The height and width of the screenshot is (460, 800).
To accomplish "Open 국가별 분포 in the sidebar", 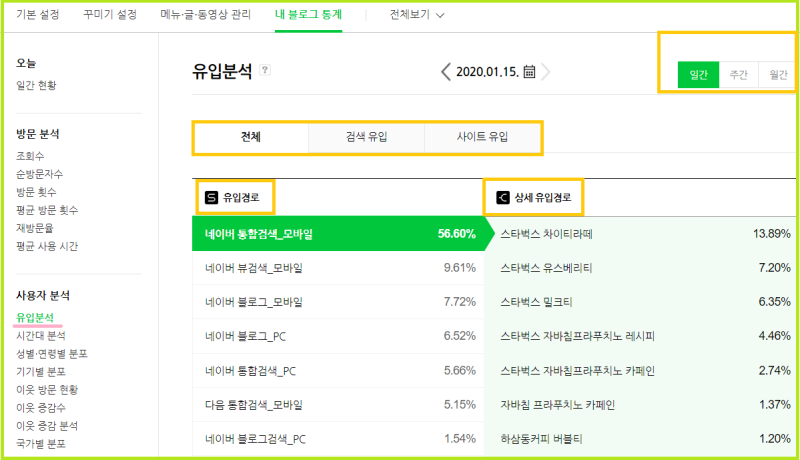I will [x=41, y=444].
